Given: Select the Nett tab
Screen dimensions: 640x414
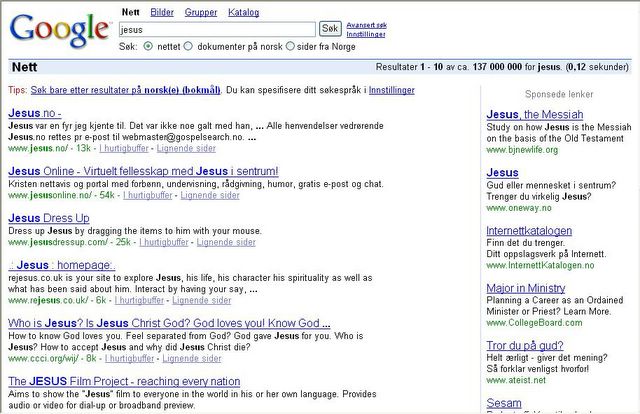Looking at the screenshot, I should [x=131, y=12].
